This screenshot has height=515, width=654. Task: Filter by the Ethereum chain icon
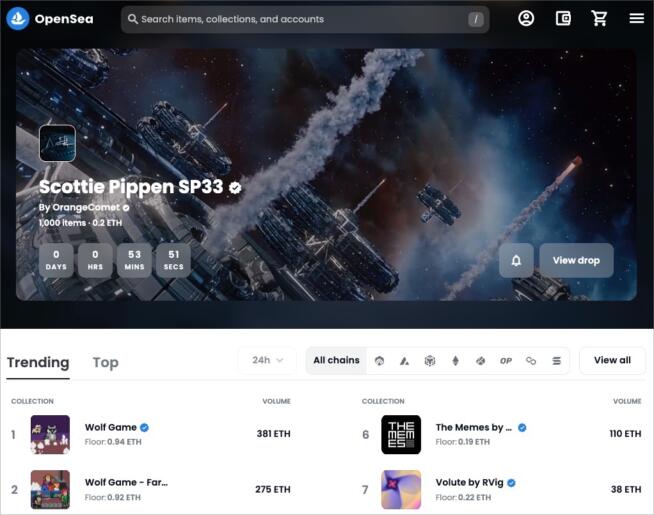point(455,361)
